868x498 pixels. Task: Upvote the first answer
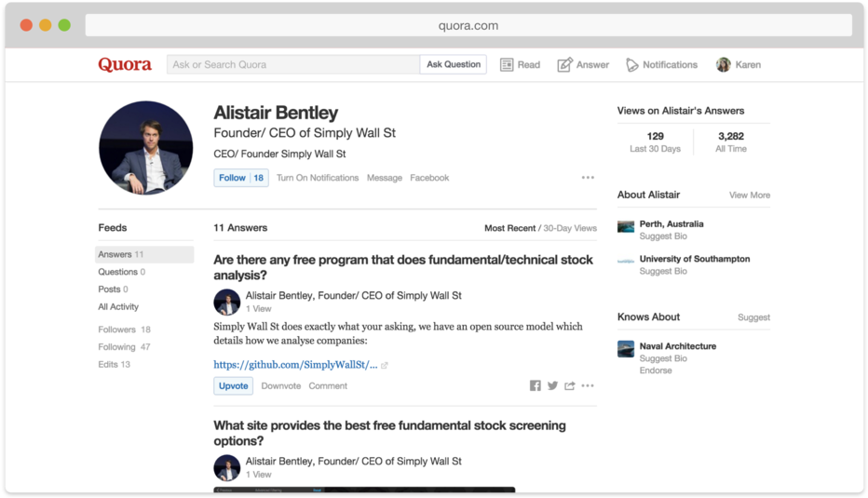tap(233, 385)
